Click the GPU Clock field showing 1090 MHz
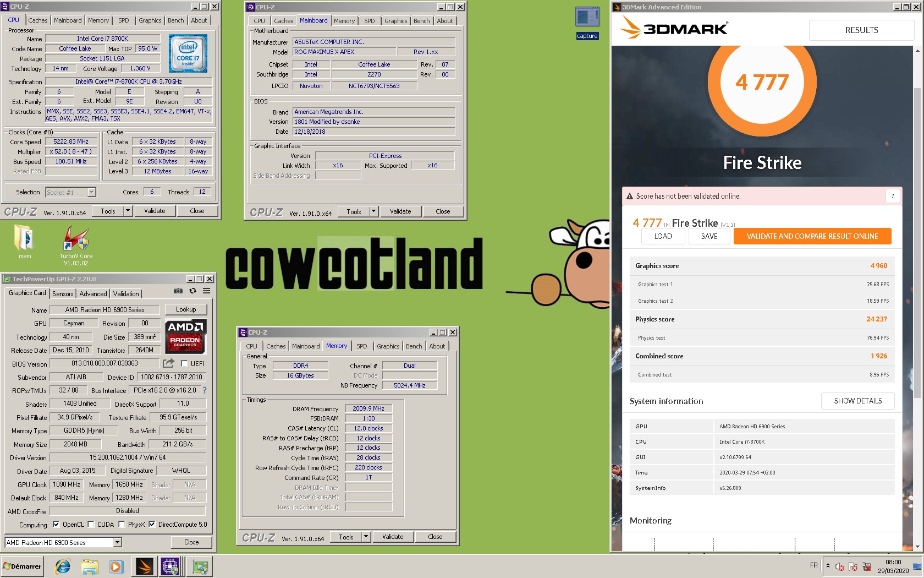 (x=67, y=484)
